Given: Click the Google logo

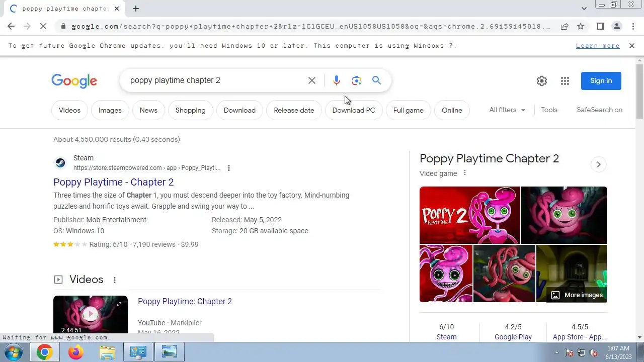Looking at the screenshot, I should coord(74,81).
